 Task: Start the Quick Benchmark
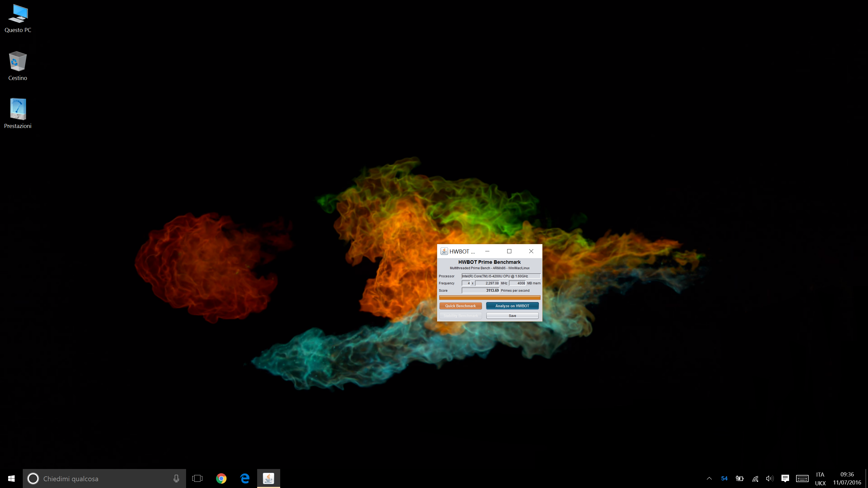[460, 306]
